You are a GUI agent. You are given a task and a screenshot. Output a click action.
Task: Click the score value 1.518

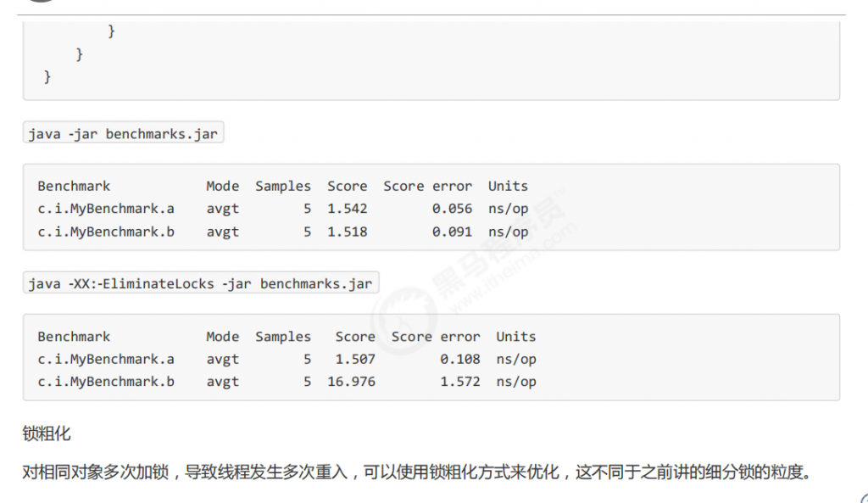(x=348, y=232)
